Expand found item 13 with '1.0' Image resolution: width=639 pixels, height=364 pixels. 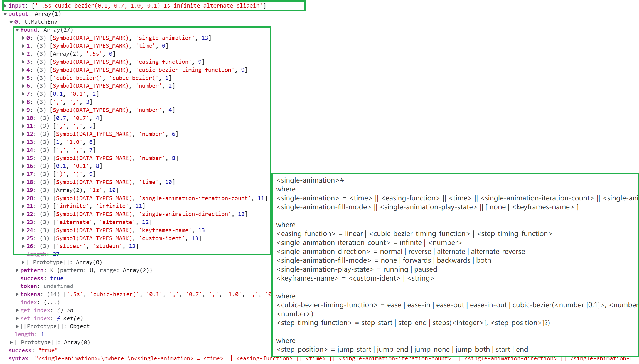tap(23, 142)
